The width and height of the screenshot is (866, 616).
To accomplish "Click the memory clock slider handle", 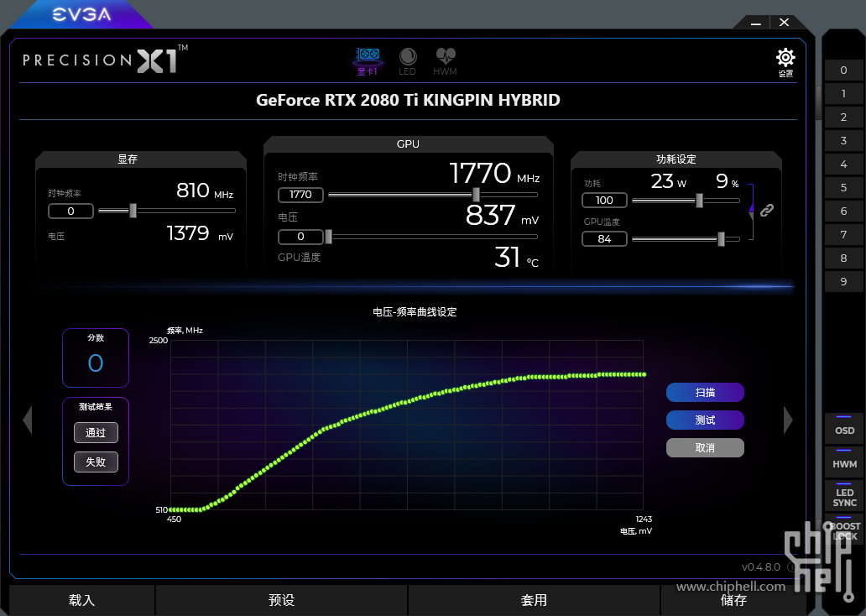I will pos(133,211).
